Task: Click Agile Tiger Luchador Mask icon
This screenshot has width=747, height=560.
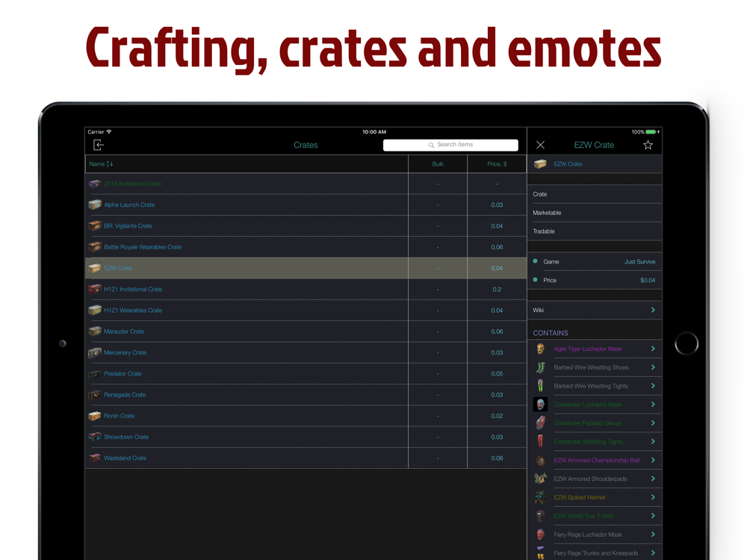Action: pos(540,349)
